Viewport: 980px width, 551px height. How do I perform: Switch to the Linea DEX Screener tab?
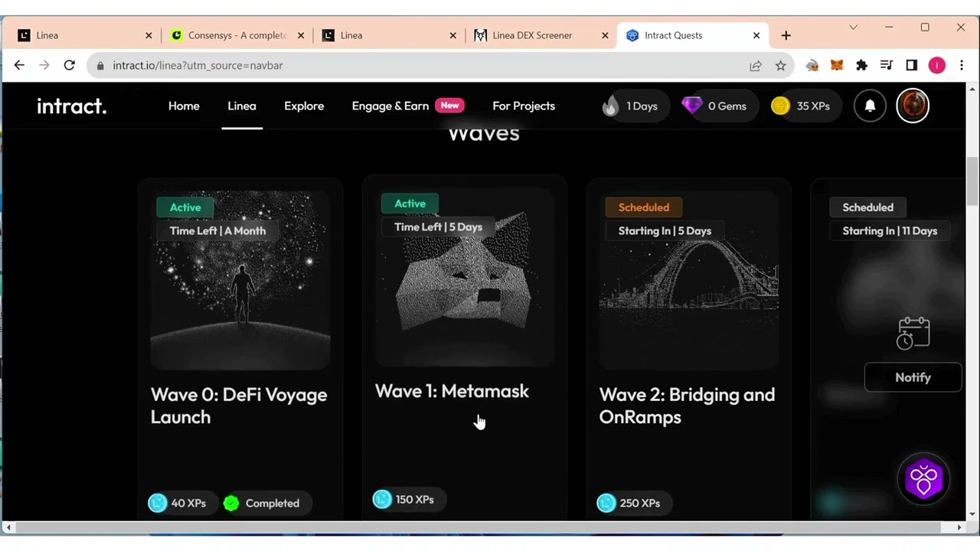pyautogui.click(x=541, y=35)
